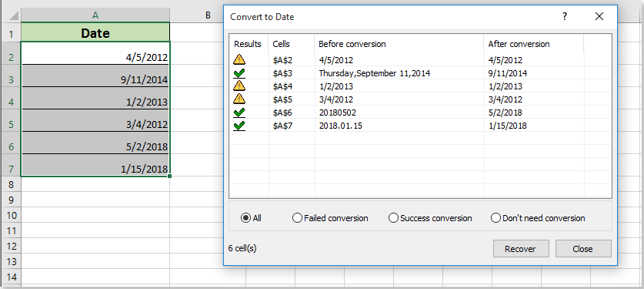Click the Date header cell

click(x=95, y=32)
